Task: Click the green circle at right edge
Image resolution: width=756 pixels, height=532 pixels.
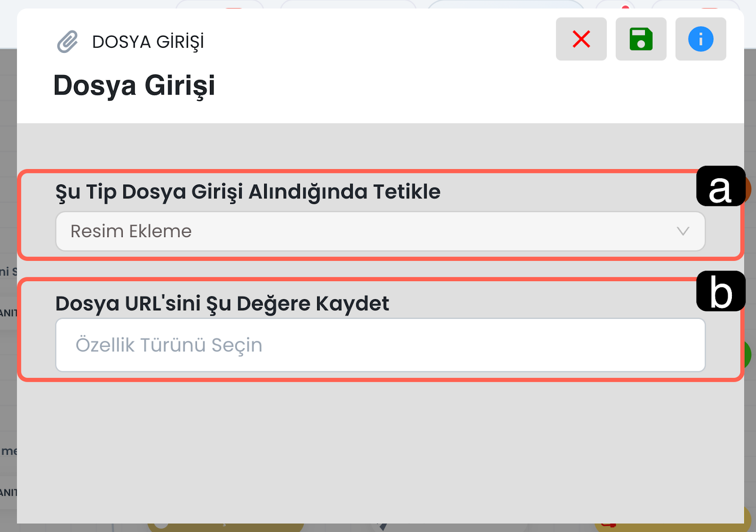Action: (x=747, y=354)
